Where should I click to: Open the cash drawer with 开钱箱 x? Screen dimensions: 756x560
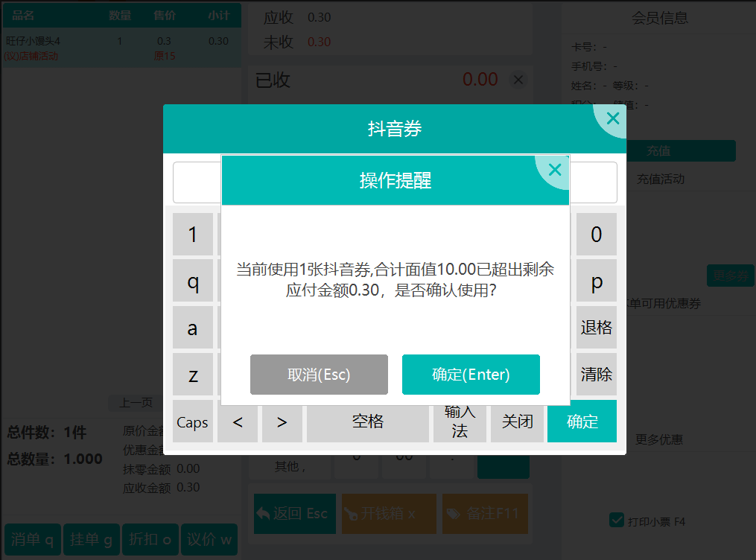[389, 514]
